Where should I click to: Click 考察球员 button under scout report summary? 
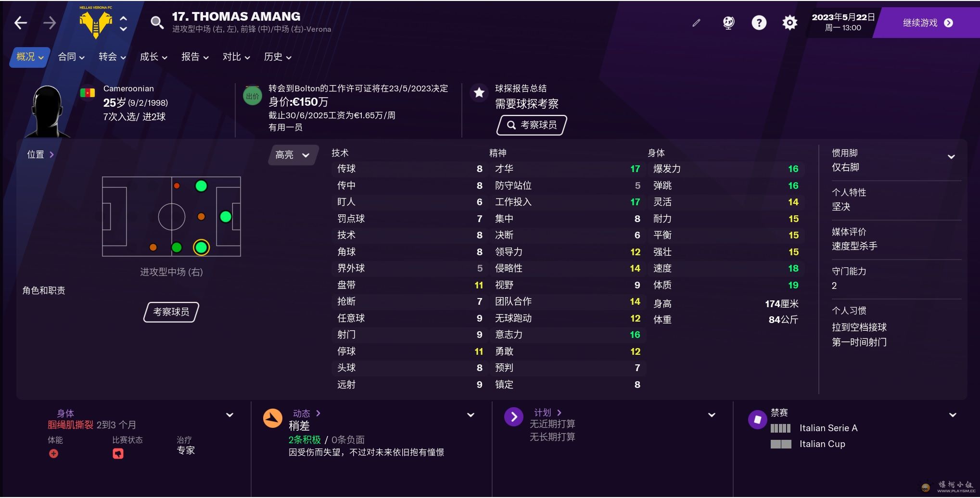(532, 125)
